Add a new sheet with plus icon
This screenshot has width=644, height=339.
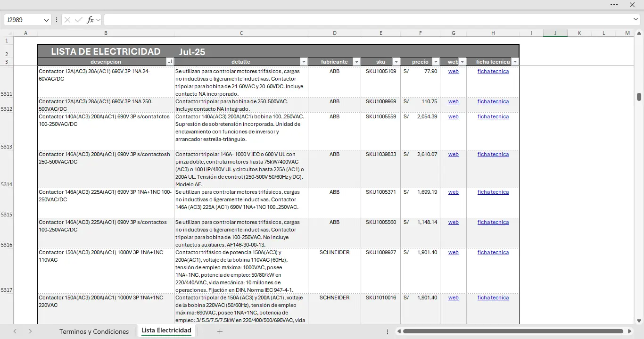(x=220, y=331)
